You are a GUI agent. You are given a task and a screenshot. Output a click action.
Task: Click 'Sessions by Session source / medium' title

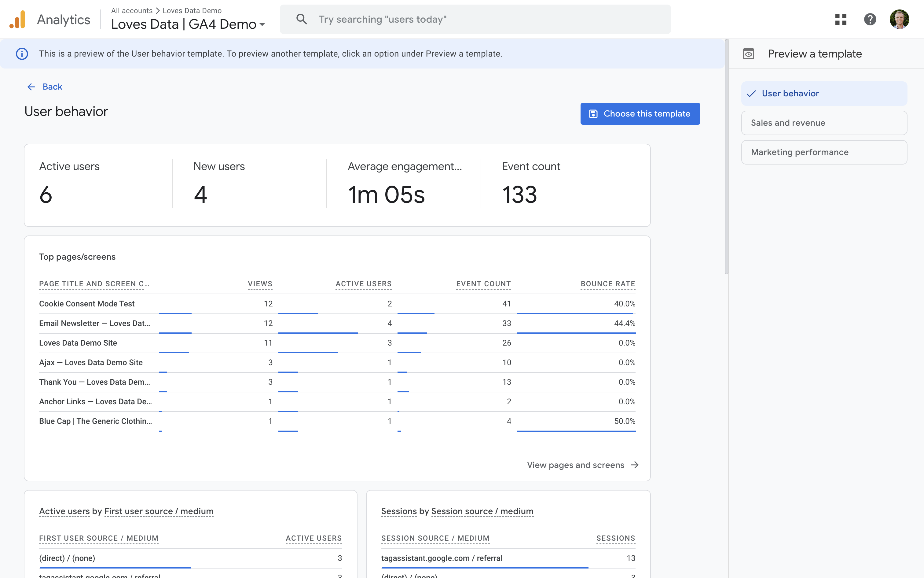(x=457, y=511)
